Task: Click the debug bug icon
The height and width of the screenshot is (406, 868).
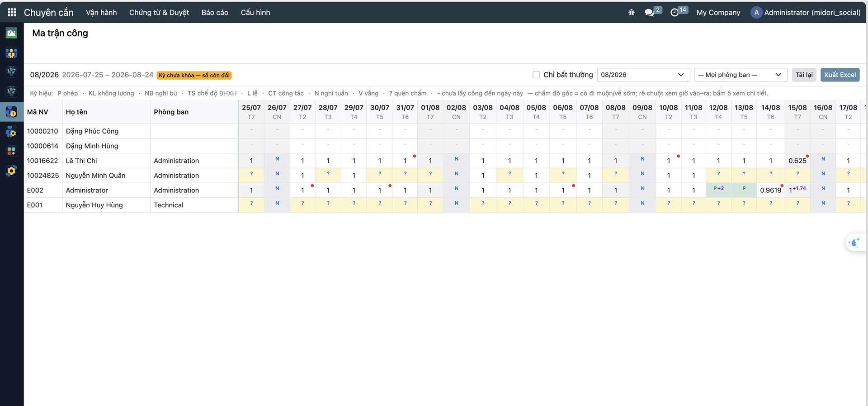Action: (632, 13)
